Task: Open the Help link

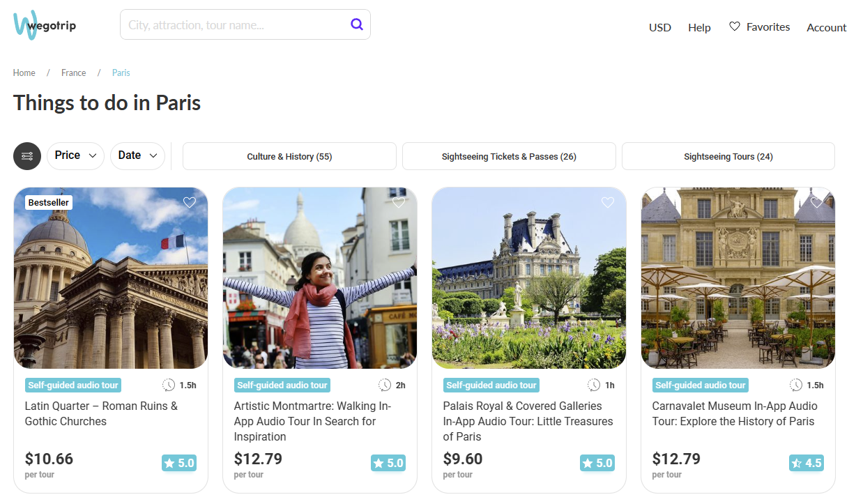Action: click(x=699, y=27)
